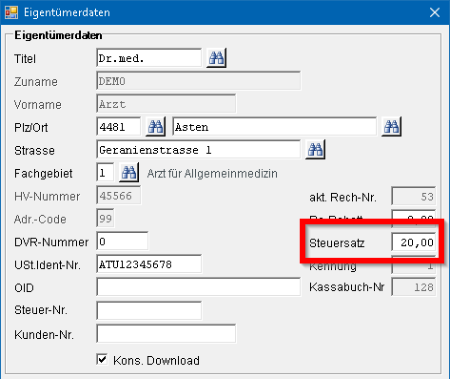450x379 pixels.
Task: Click the Steuersatz field showing 20,00
Action: tap(414, 242)
